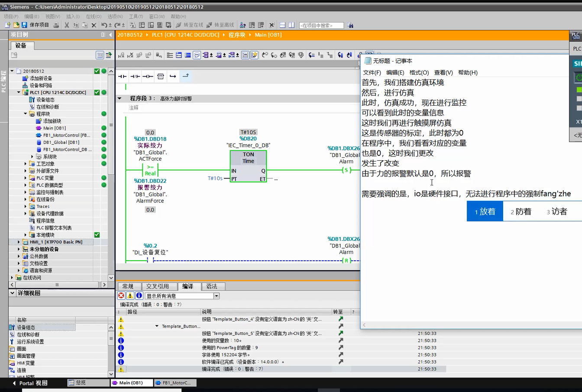Collapse the project tree panel arrow

[x=110, y=35]
